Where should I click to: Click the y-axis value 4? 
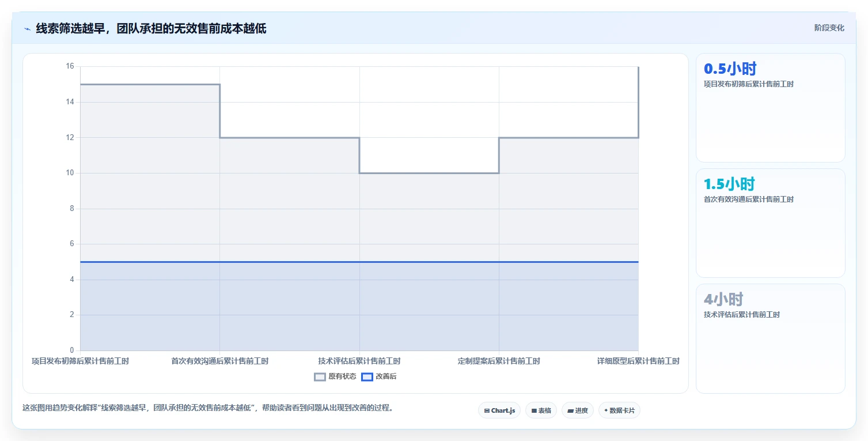coord(73,280)
